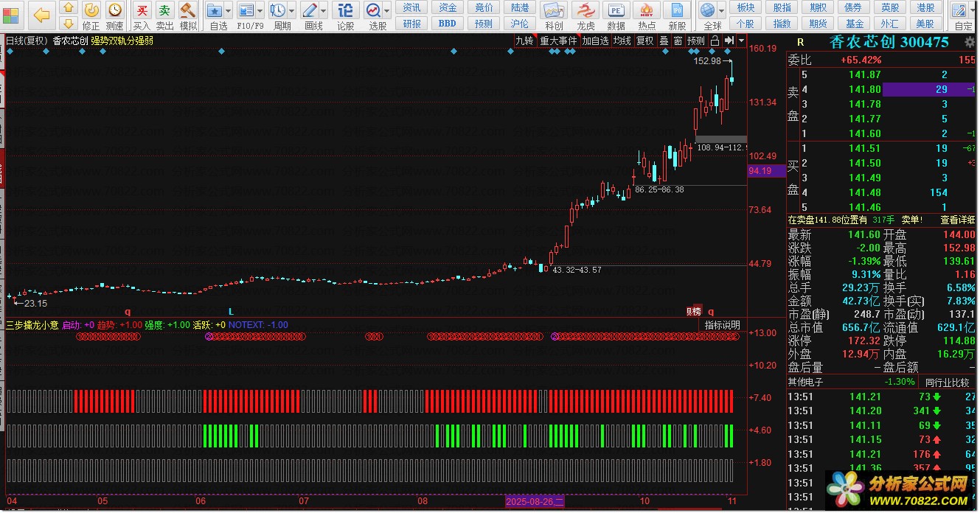Click the 热点 hot topics flame icon
This screenshot has width=980, height=513.
pyautogui.click(x=647, y=15)
